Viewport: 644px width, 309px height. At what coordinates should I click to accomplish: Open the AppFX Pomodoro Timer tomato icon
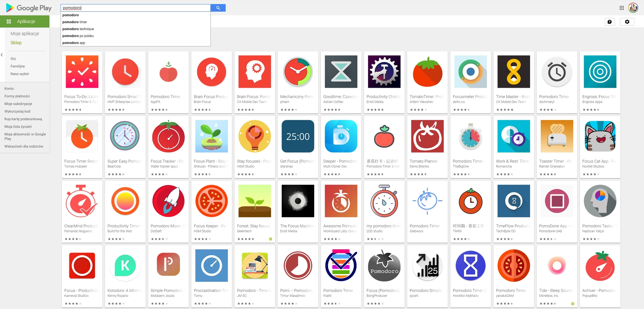pos(168,72)
